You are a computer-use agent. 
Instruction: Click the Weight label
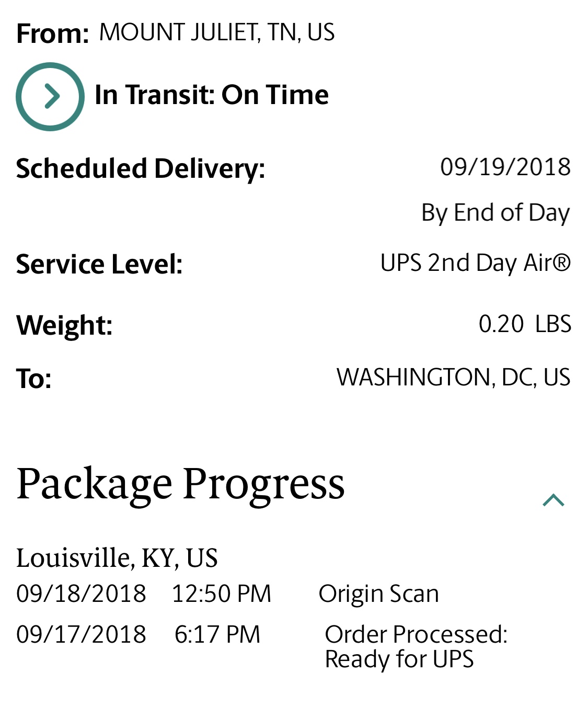pyautogui.click(x=64, y=325)
